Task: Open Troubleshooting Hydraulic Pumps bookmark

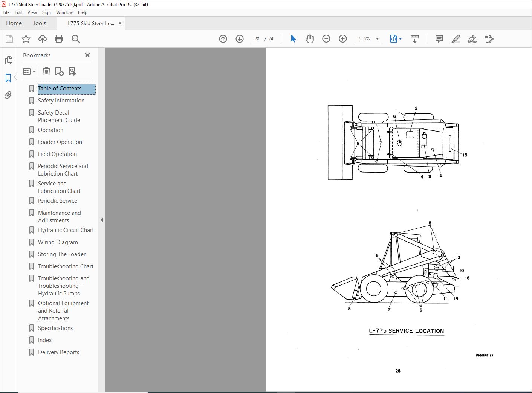Action: pyautogui.click(x=64, y=286)
